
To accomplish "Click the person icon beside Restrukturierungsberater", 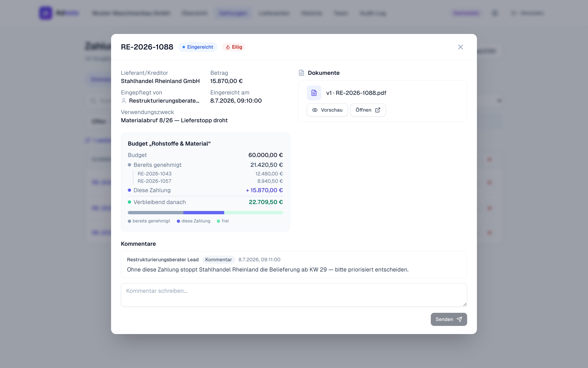I will click(124, 101).
